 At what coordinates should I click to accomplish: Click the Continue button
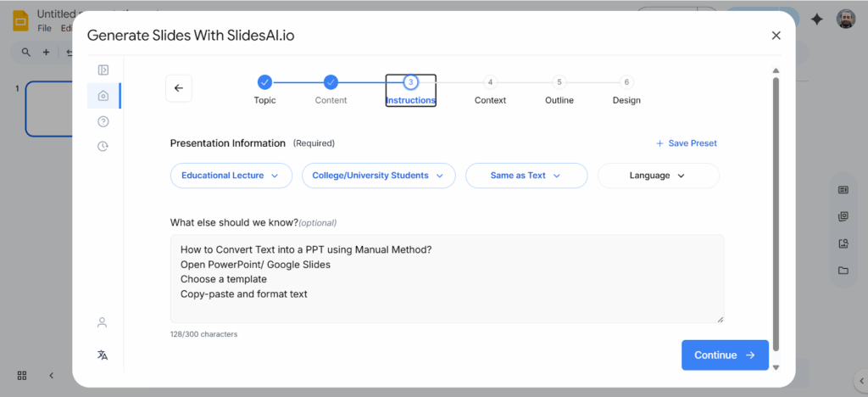pos(724,355)
